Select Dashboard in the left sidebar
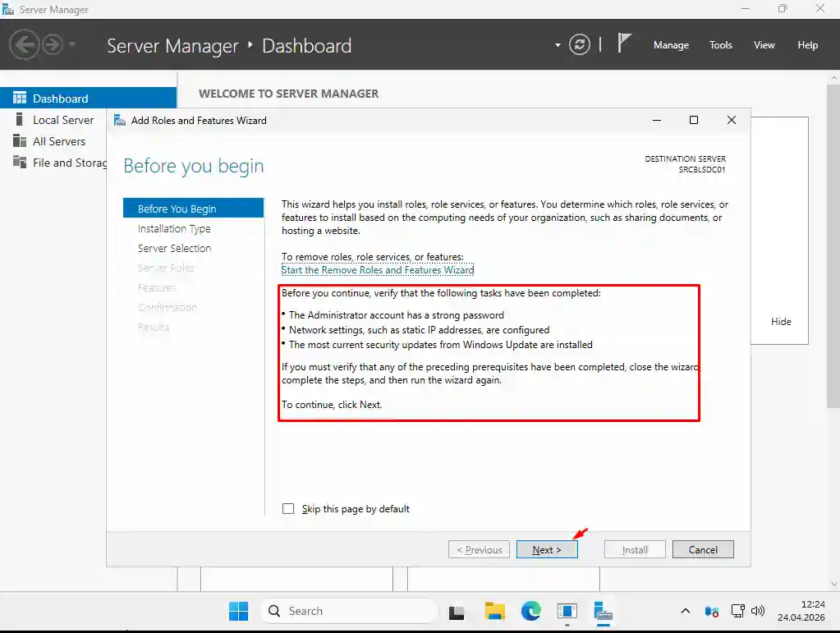This screenshot has height=633, width=840. tap(89, 99)
